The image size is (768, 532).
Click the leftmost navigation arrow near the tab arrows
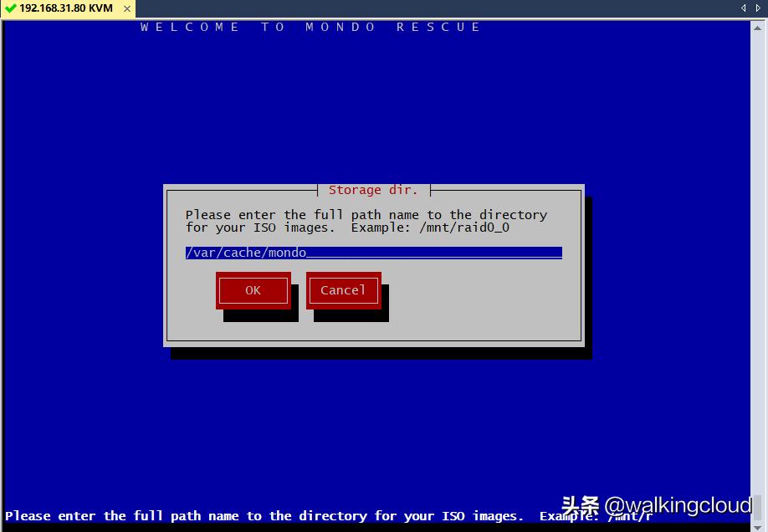click(x=744, y=8)
